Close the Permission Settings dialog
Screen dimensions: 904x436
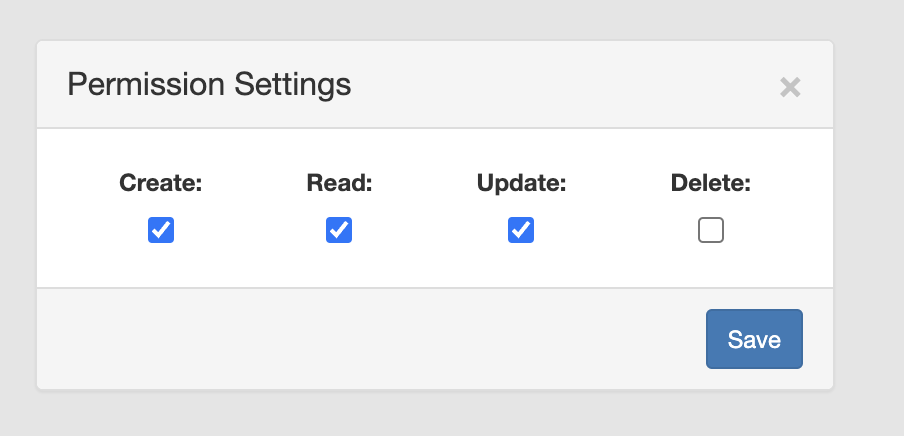point(790,87)
